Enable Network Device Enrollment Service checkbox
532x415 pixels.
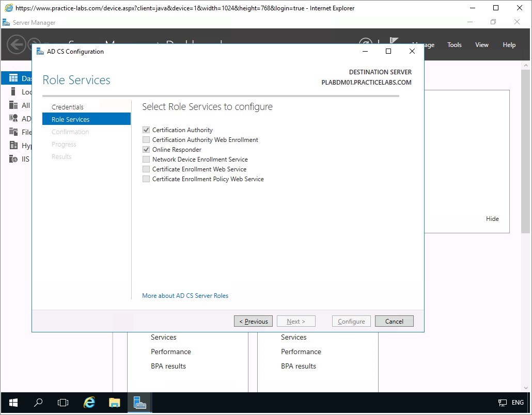tap(146, 159)
